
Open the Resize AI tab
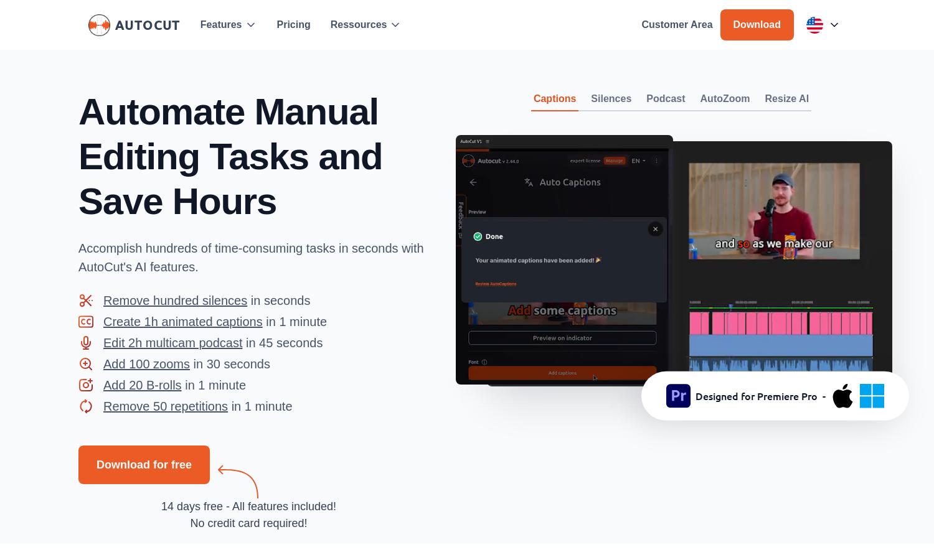pos(786,99)
